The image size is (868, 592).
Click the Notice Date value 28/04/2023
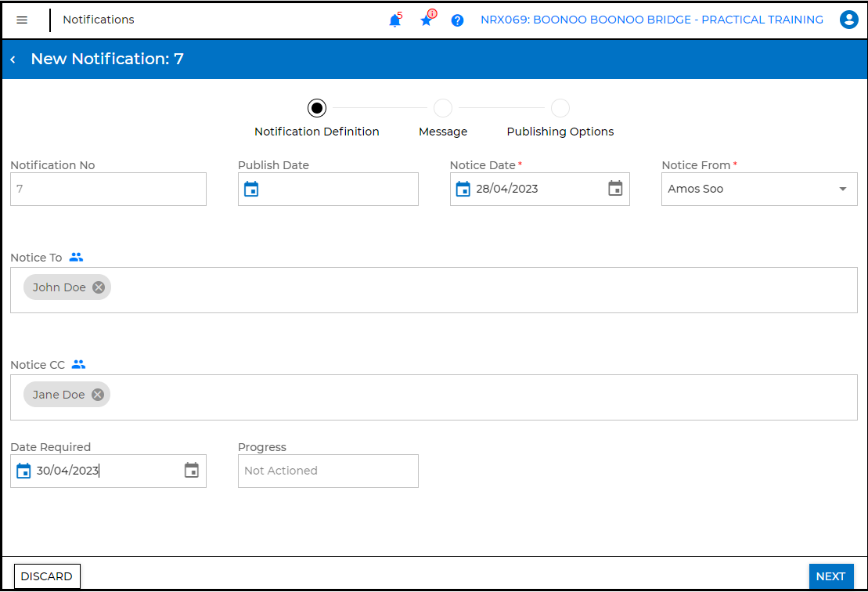(507, 189)
